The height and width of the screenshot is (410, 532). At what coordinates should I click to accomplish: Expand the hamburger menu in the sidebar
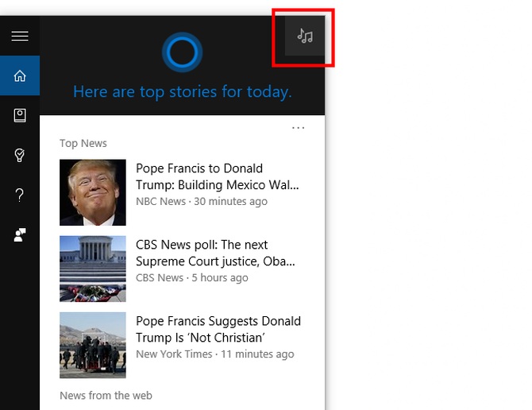point(20,37)
